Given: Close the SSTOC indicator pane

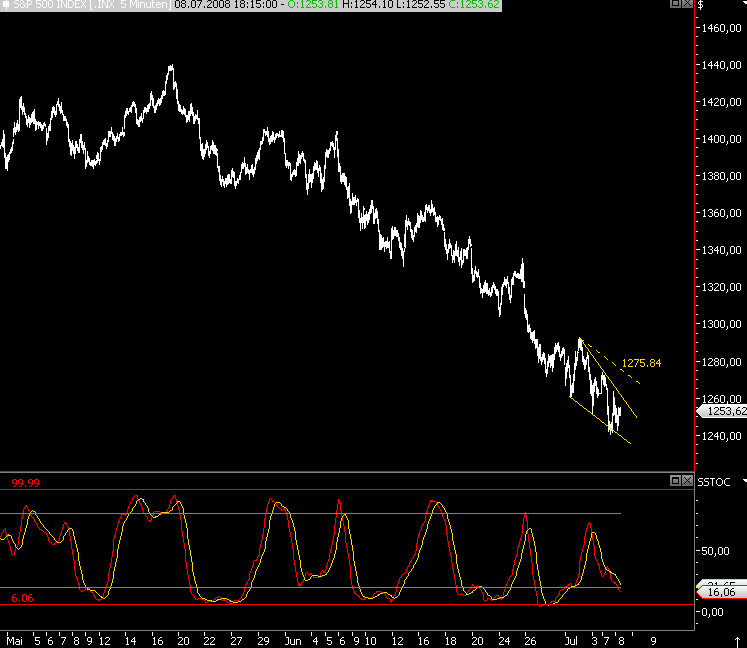Looking at the screenshot, I should point(687,480).
